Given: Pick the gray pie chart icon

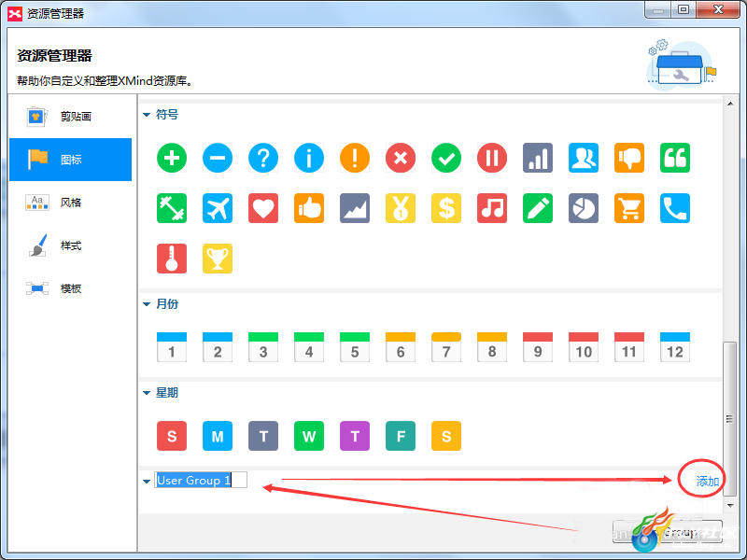Looking at the screenshot, I should [x=583, y=208].
